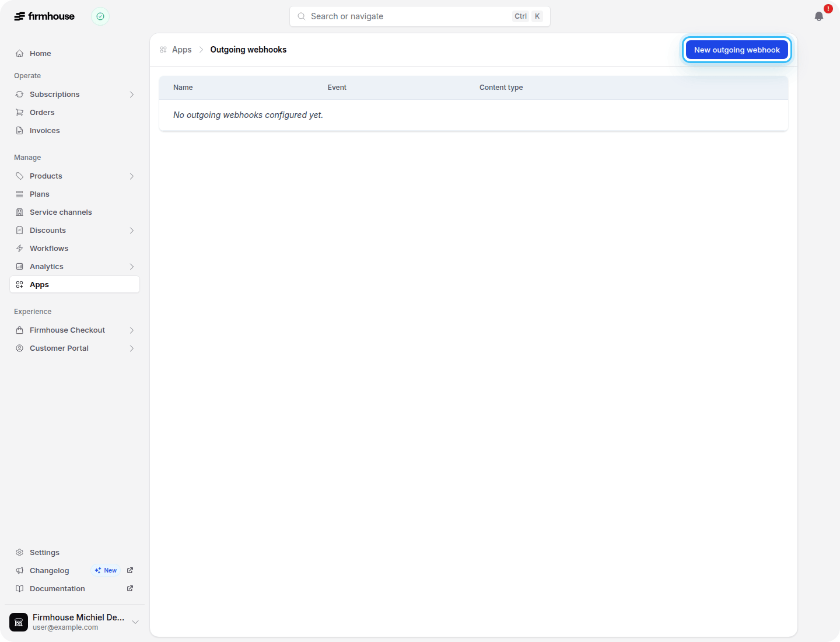Open the account switcher dropdown arrow
The height and width of the screenshot is (642, 840).
coord(135,622)
